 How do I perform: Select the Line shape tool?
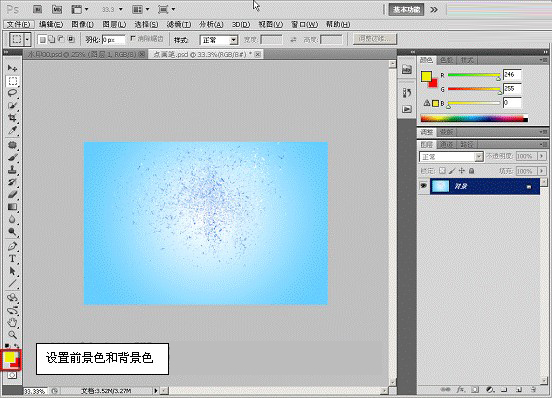[12, 284]
